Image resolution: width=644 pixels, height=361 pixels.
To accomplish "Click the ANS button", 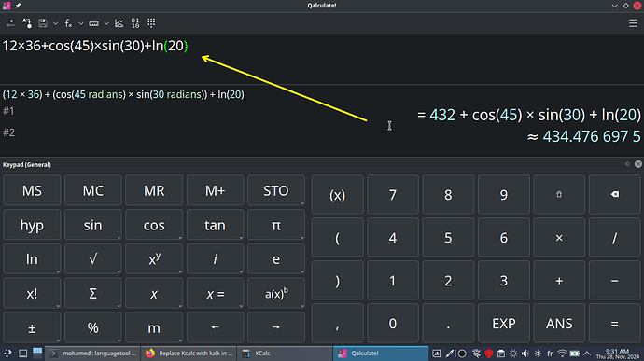I will click(x=559, y=323).
